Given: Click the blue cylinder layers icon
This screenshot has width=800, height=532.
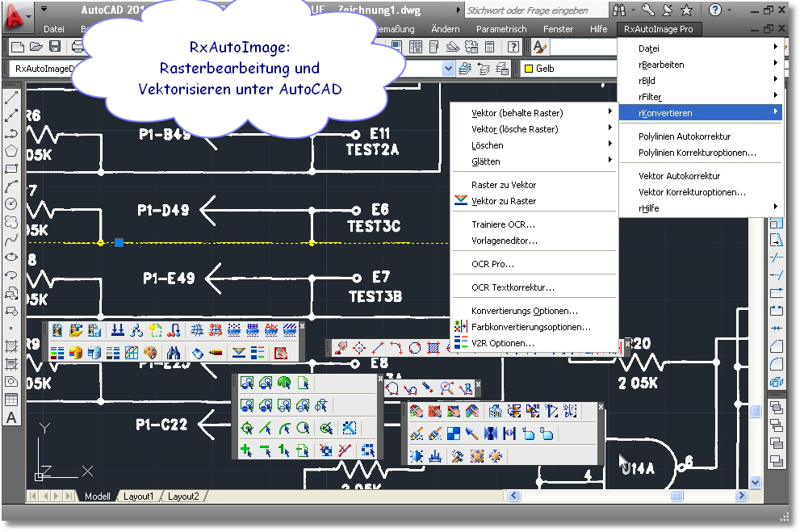Looking at the screenshot, I should click(x=94, y=353).
